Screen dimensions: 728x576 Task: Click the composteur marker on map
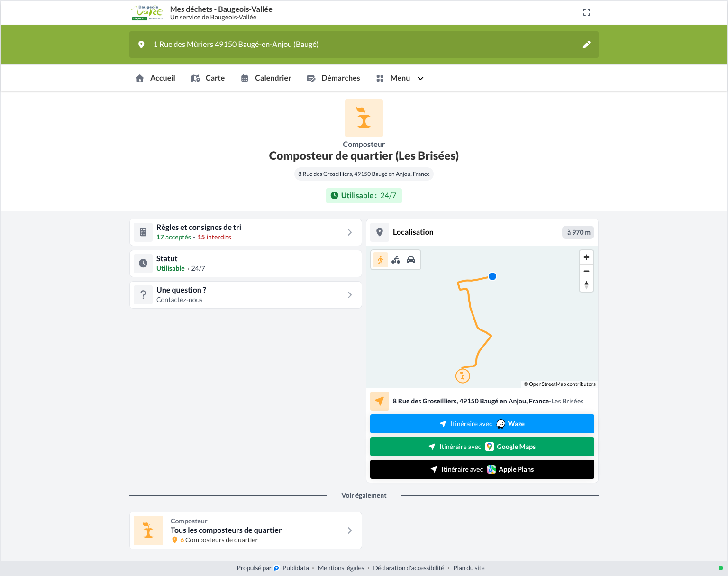463,376
